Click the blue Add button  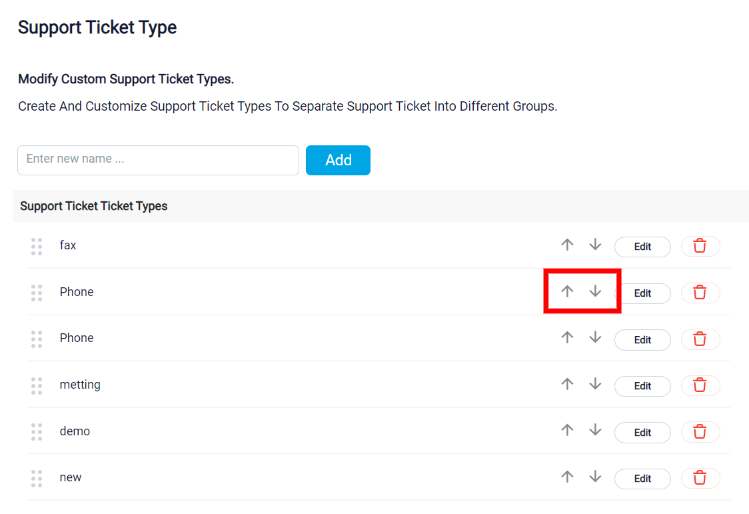pos(338,160)
